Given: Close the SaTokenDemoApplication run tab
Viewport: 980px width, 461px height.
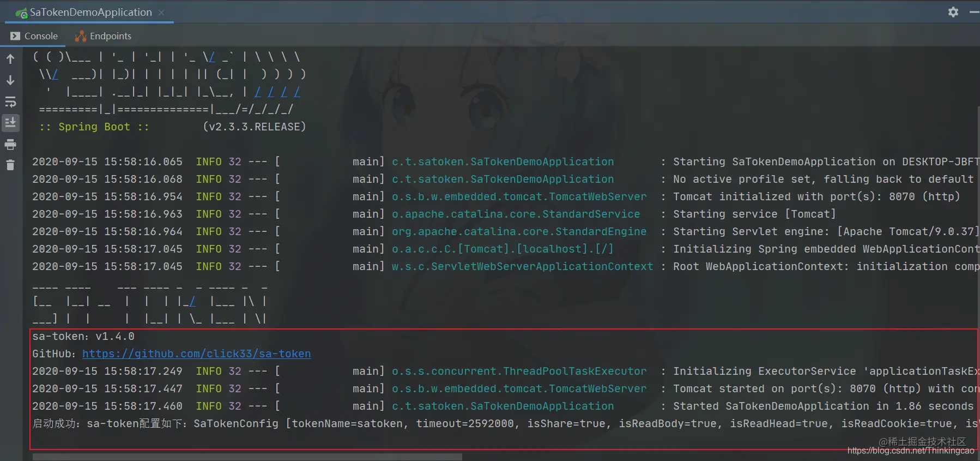Looking at the screenshot, I should point(161,13).
